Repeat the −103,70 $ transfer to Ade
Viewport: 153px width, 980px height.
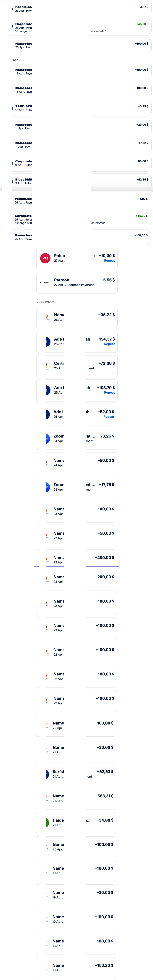[x=110, y=393]
